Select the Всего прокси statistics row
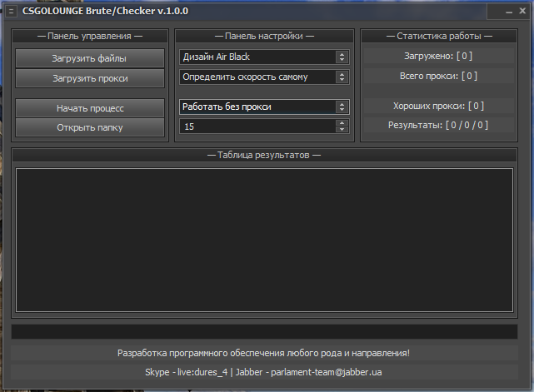This screenshot has height=392, width=534. 438,76
